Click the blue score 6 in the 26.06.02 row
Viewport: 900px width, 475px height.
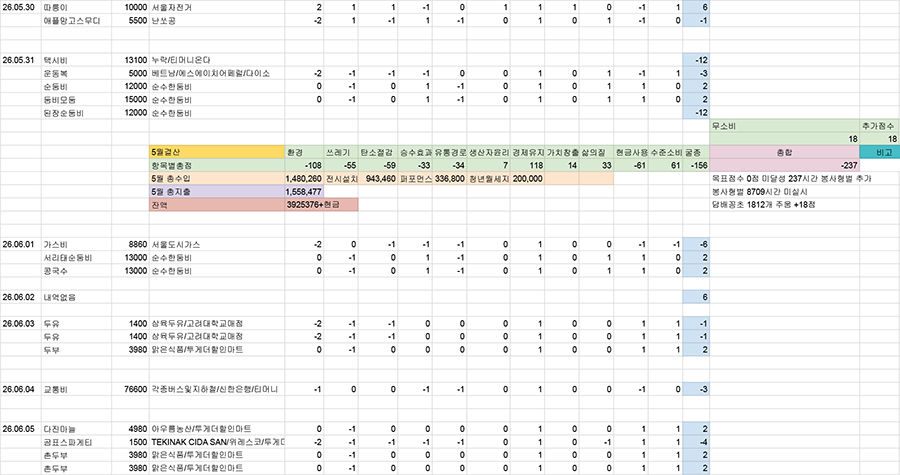pyautogui.click(x=696, y=297)
